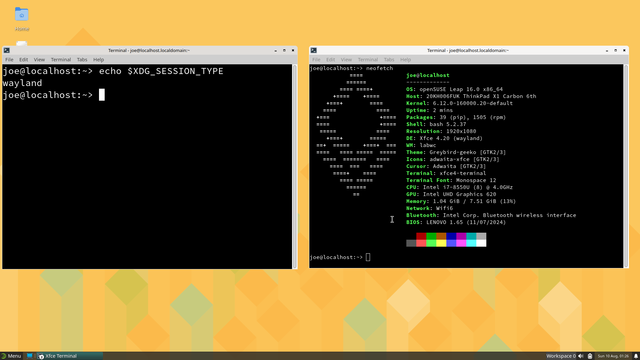Click the 'Uptime: 2 mins' line
This screenshot has width=640, height=360.
pos(429,110)
